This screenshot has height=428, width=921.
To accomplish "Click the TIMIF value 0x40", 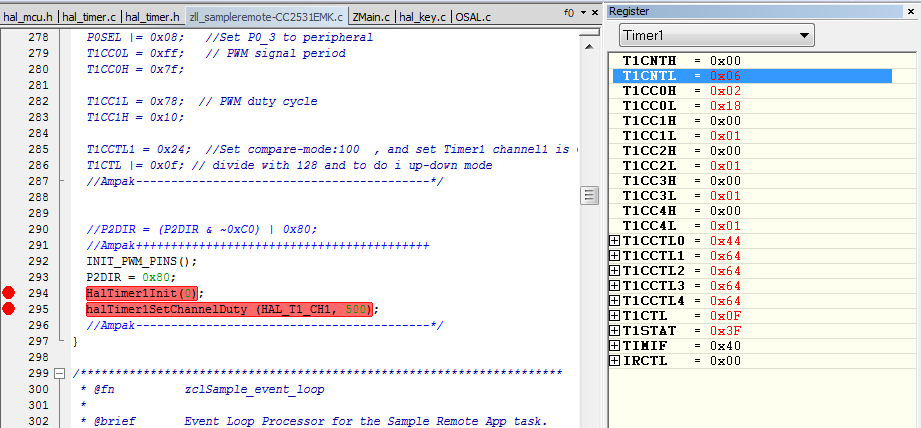I will (725, 346).
